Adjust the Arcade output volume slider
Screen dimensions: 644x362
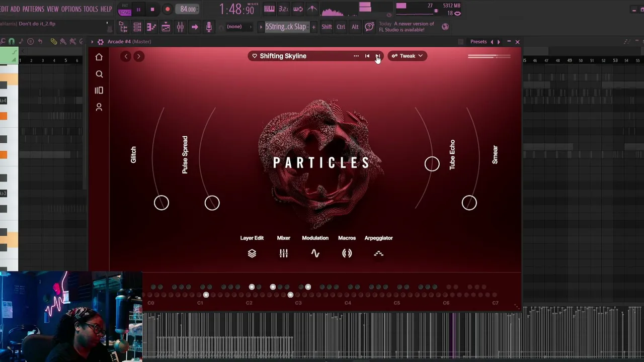pyautogui.click(x=489, y=56)
